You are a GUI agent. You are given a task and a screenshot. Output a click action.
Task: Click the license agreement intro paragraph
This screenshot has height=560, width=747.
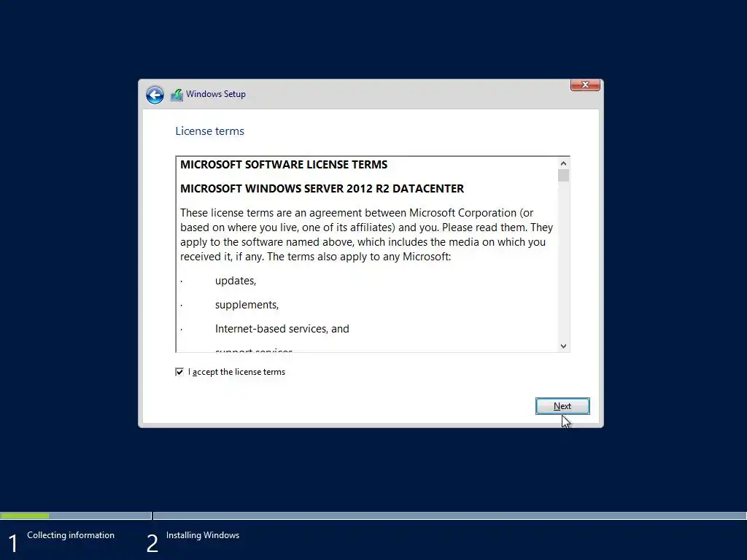click(366, 235)
